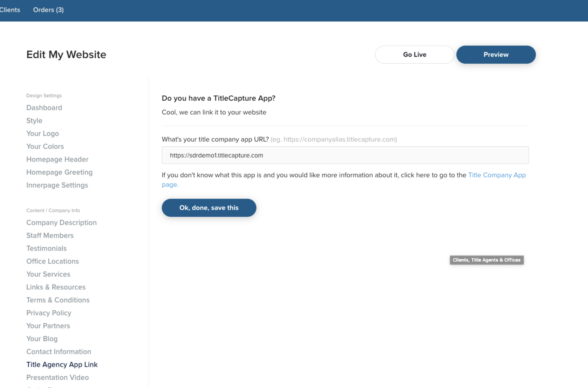588x388 pixels.
Task: Select Style in design settings
Action: [34, 121]
